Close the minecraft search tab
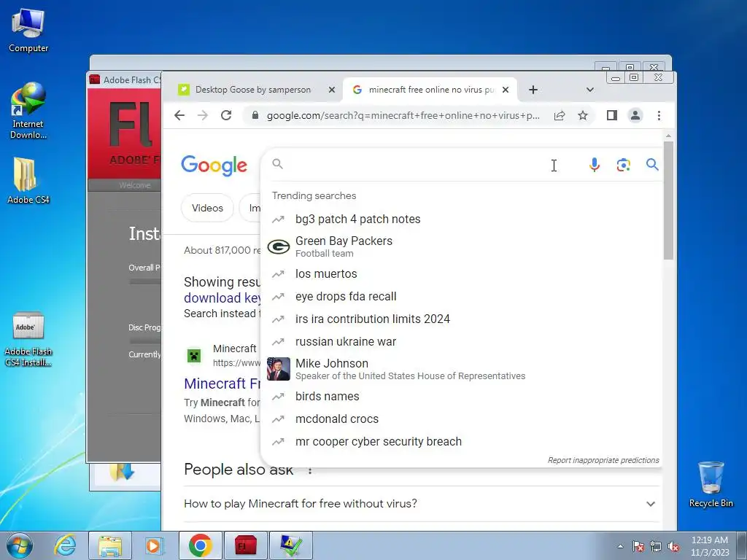Image resolution: width=747 pixels, height=560 pixels. click(x=506, y=90)
